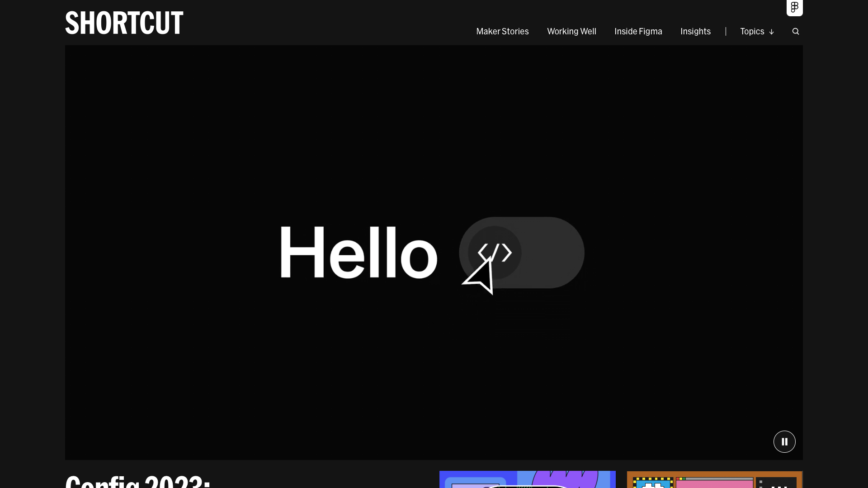Toggle the dark pill switch beside Hello

coord(549,253)
